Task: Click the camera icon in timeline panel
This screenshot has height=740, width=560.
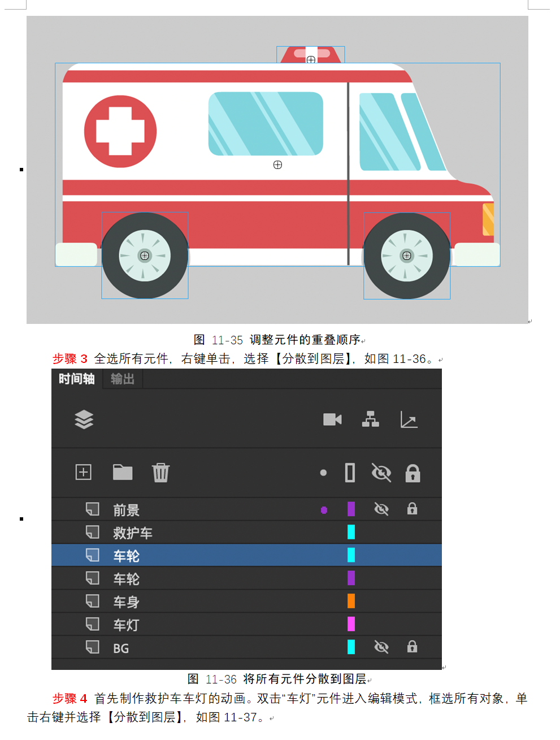Action: pyautogui.click(x=332, y=419)
